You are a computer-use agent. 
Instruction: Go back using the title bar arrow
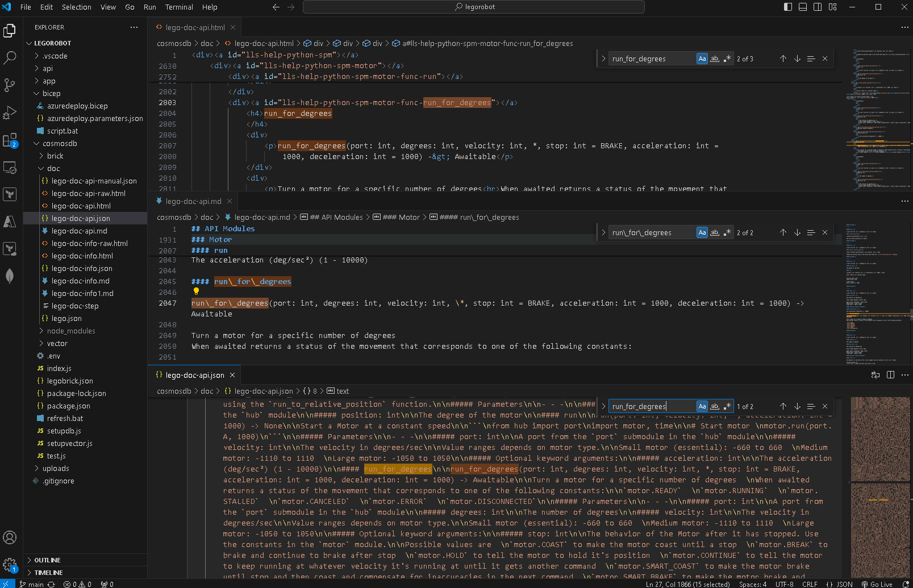tap(276, 7)
